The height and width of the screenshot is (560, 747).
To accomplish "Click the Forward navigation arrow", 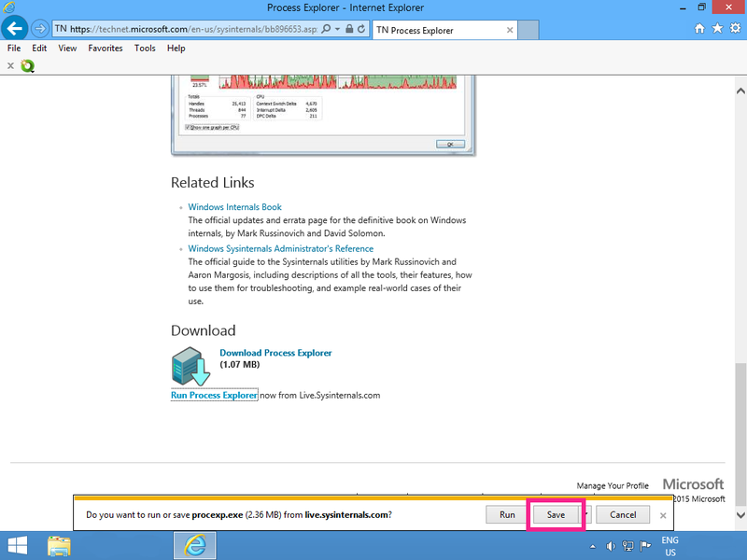I will [40, 29].
